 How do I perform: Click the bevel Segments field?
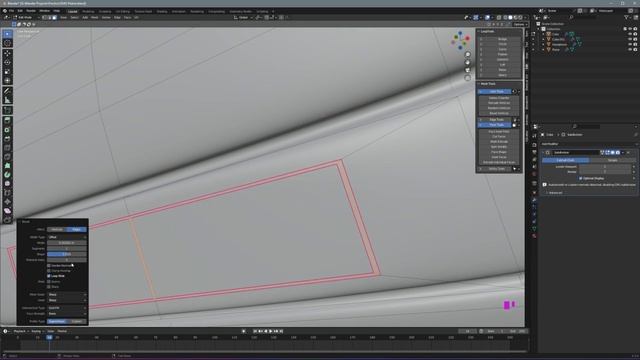tap(67, 248)
